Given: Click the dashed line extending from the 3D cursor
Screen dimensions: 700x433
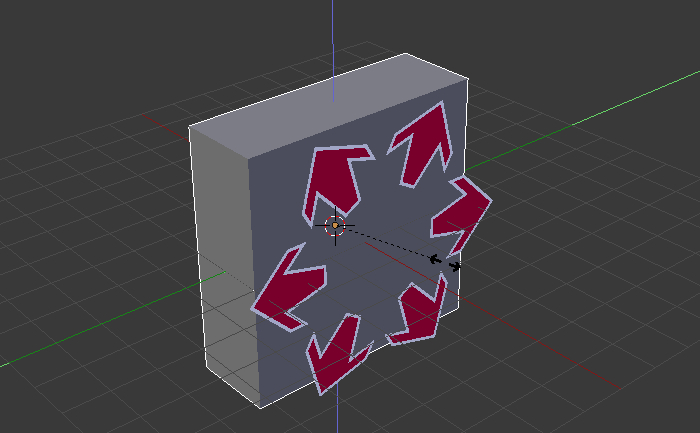Looking at the screenshot, I should 390,244.
